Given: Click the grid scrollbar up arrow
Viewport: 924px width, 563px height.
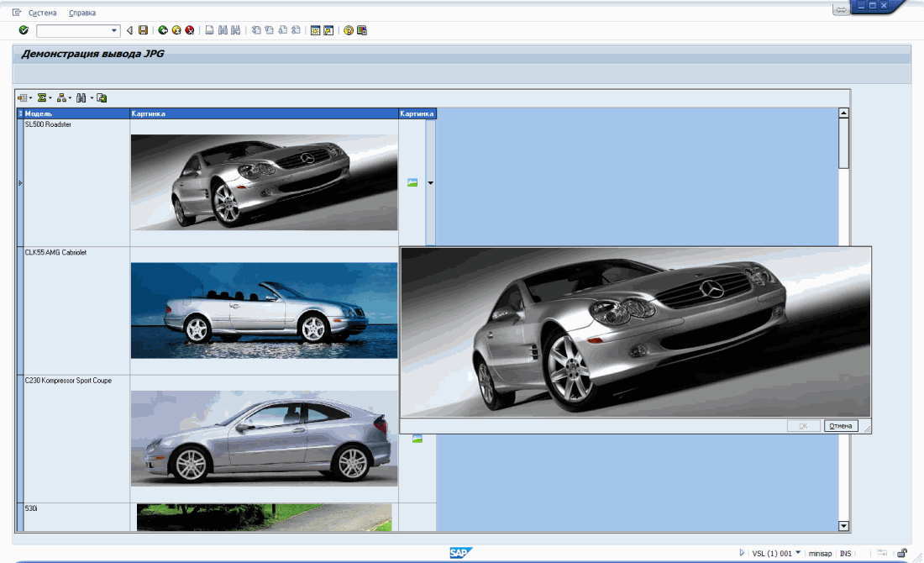Looking at the screenshot, I should [x=843, y=113].
